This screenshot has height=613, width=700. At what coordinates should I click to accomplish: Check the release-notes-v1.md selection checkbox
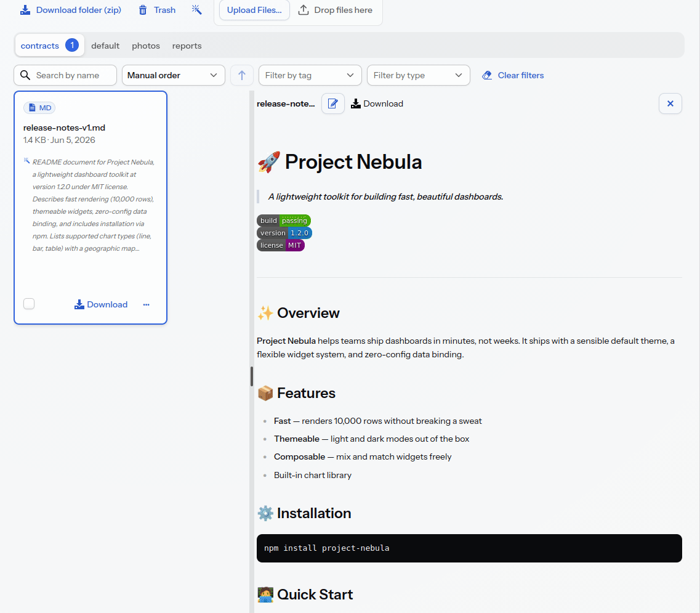click(x=29, y=304)
